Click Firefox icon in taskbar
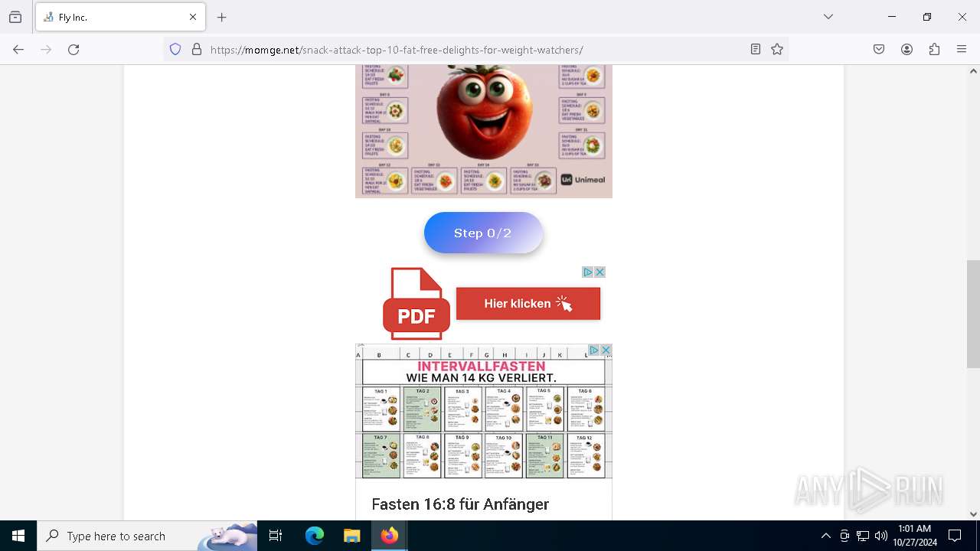This screenshot has height=551, width=980. pyautogui.click(x=390, y=536)
